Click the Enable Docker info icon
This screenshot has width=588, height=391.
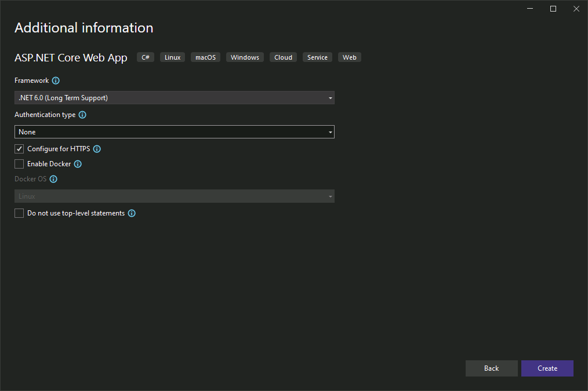coord(78,164)
